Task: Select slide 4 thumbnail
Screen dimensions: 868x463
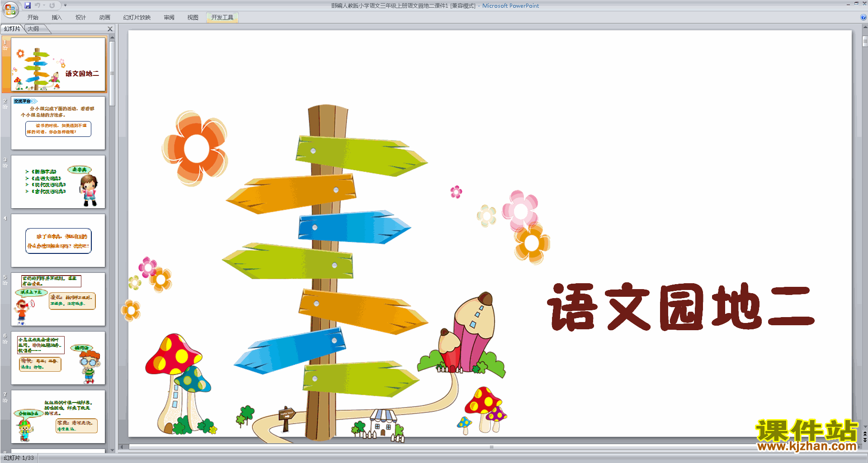Action: [x=58, y=240]
